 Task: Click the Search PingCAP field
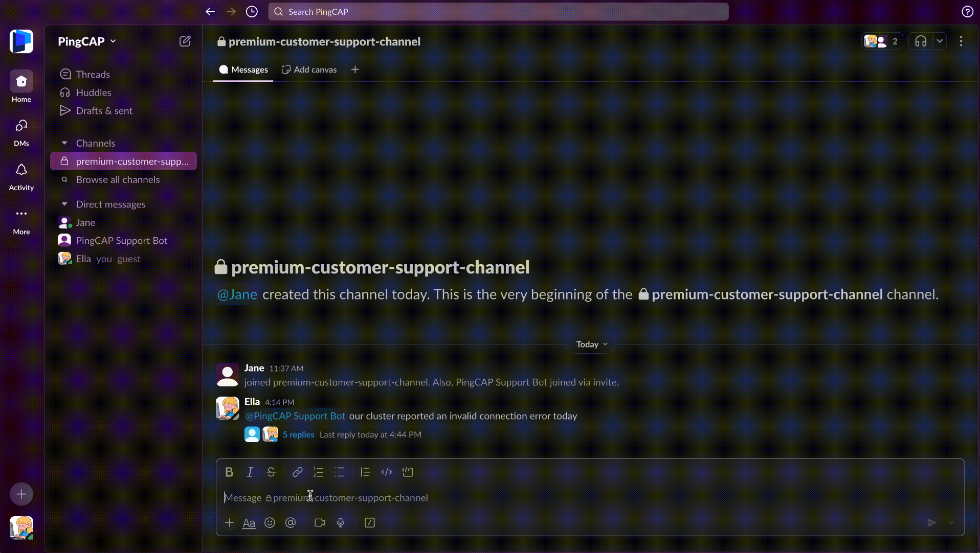click(x=498, y=12)
